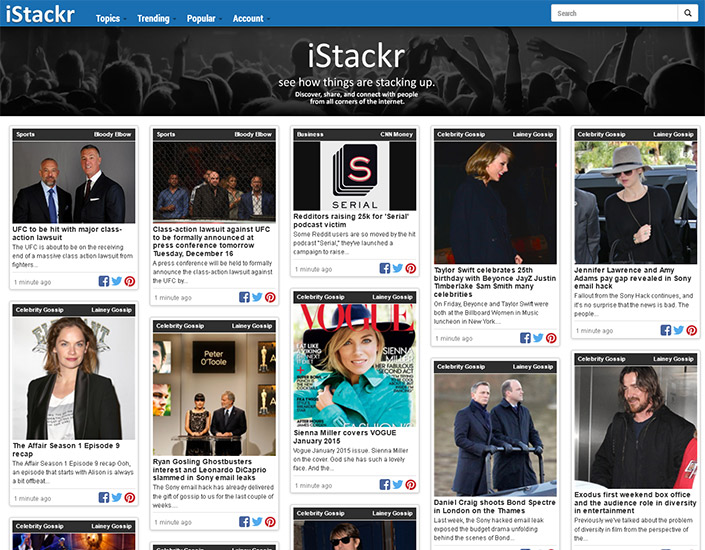Open Jennifer Lawrence and Amy Adams pay gap headline
The height and width of the screenshot is (550, 705).
coord(632,278)
